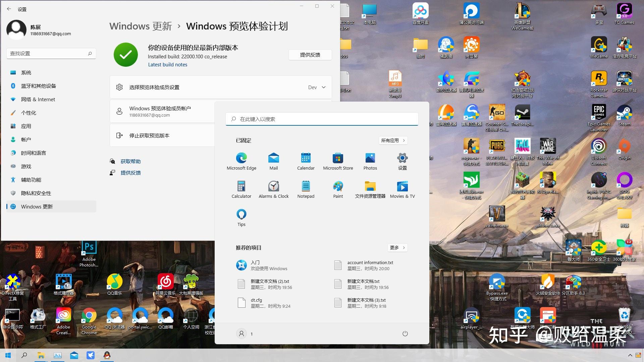The width and height of the screenshot is (644, 362).
Task: Expand the Dev channel selector
Action: [317, 87]
